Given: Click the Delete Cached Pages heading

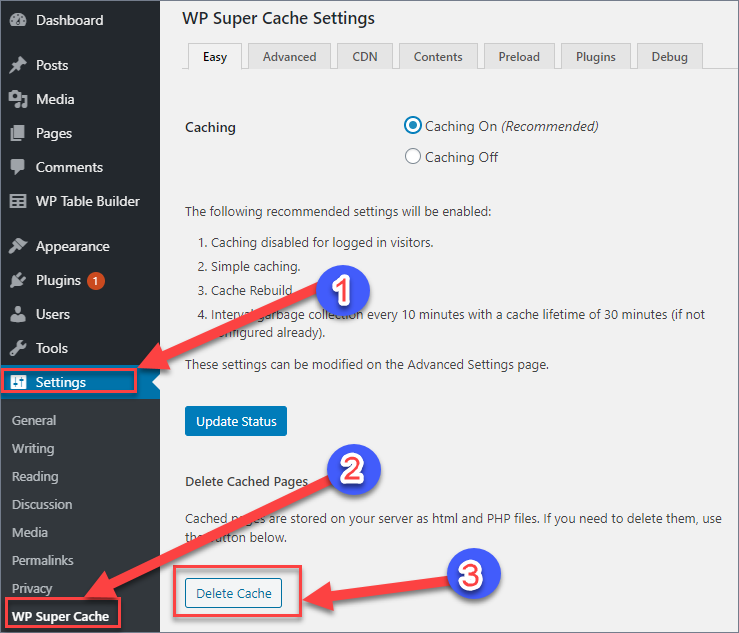Looking at the screenshot, I should tap(246, 481).
